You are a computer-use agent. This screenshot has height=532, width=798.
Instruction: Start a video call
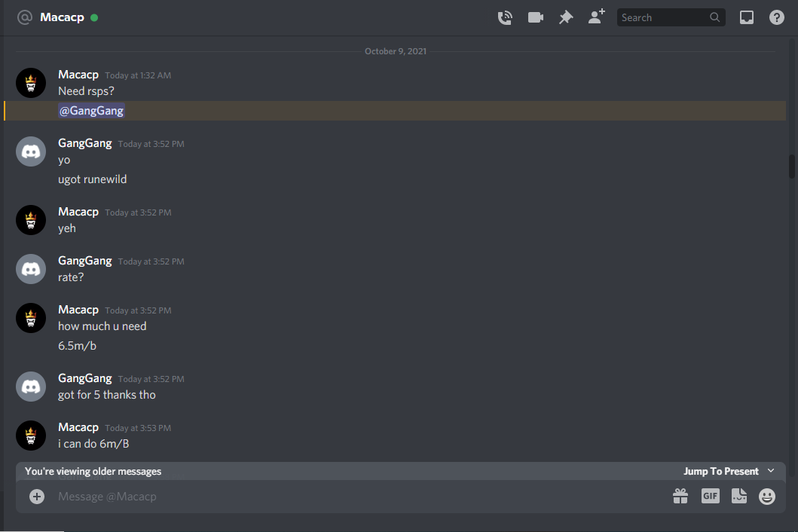(x=536, y=17)
